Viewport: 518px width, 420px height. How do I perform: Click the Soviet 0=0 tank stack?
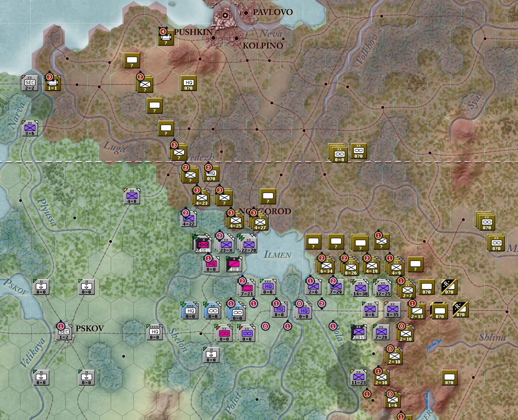point(339,153)
